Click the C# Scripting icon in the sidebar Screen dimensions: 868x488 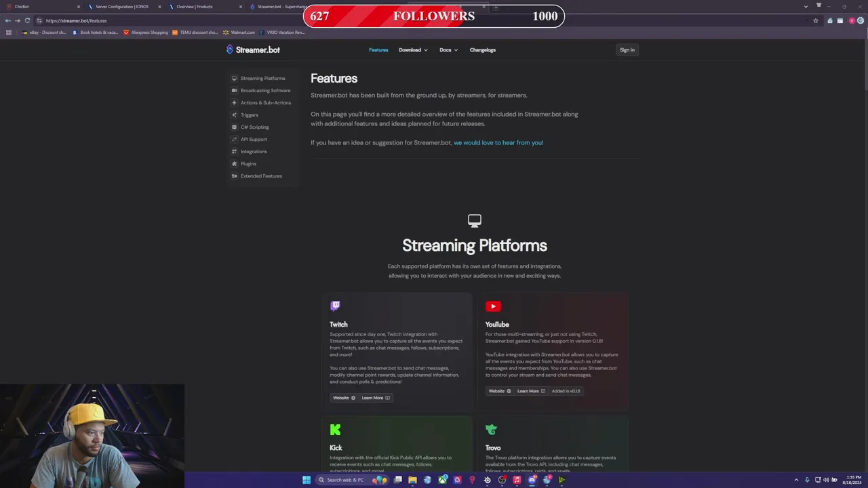pos(234,127)
